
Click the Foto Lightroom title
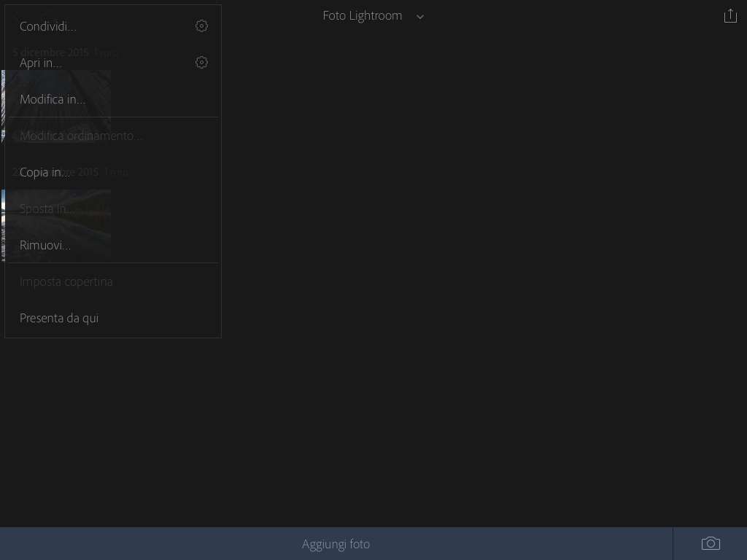coord(362,16)
